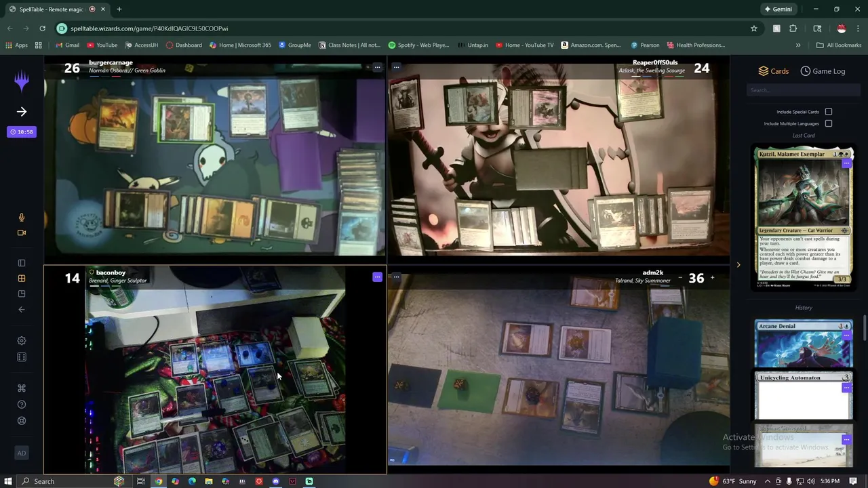868x488 pixels.
Task: Click Reaper0ffS0uls' life total 24
Action: coord(701,68)
